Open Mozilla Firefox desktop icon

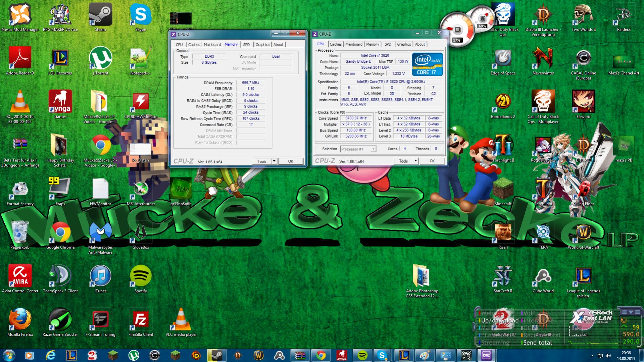coord(20,322)
